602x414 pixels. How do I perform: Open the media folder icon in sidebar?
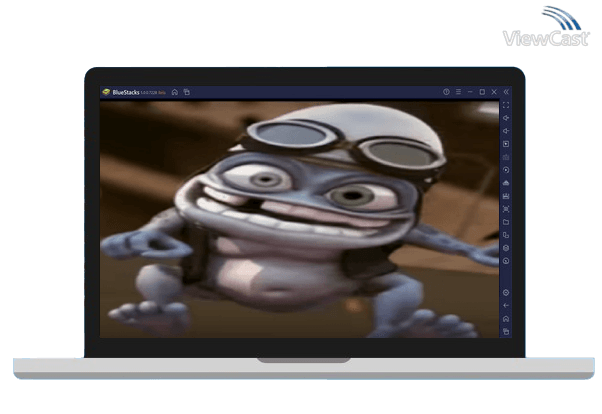point(506,222)
